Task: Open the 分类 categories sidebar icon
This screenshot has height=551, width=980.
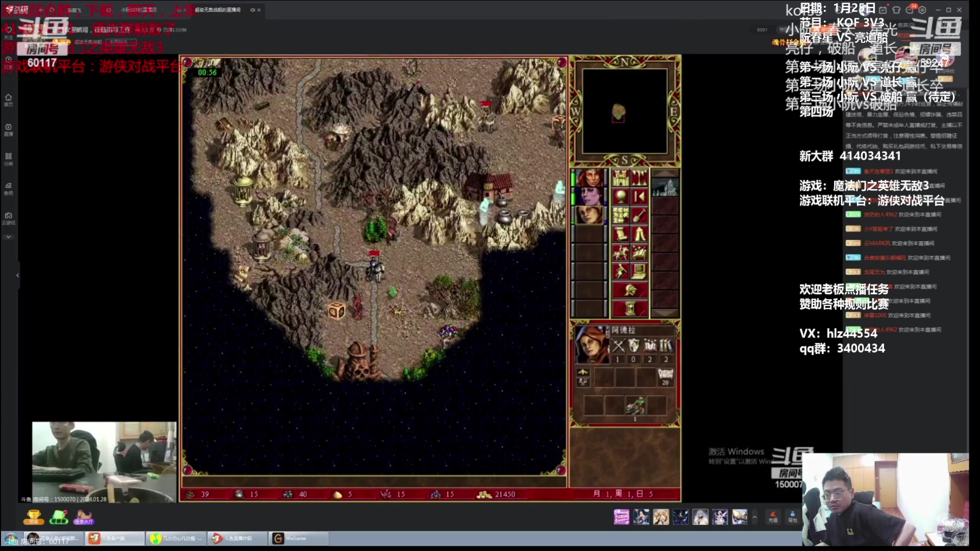Action: click(x=8, y=159)
